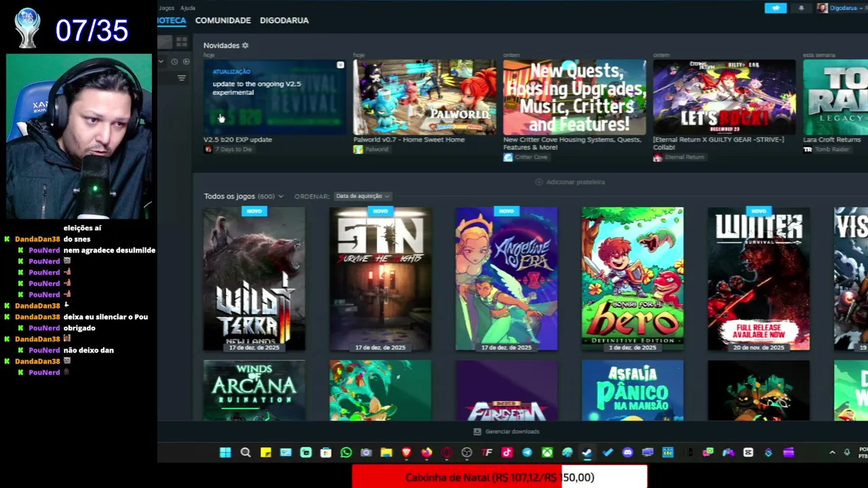Open Opera GX from the taskbar
868x488 pixels.
click(x=447, y=453)
